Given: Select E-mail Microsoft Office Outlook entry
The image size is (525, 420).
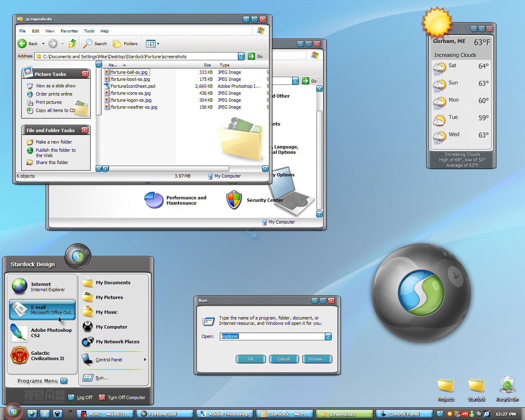Looking at the screenshot, I should coord(42,310).
